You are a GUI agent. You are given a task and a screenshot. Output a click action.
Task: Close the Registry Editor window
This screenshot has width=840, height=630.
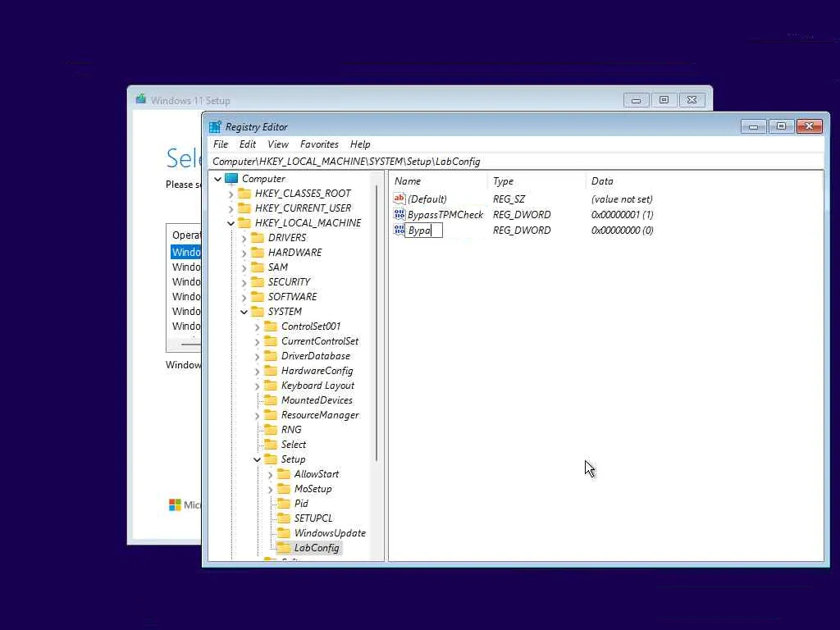click(809, 126)
